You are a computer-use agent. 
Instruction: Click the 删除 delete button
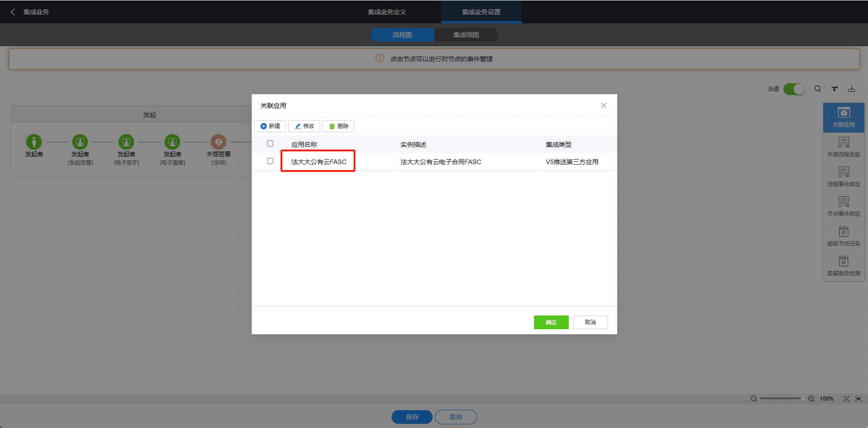pos(339,126)
